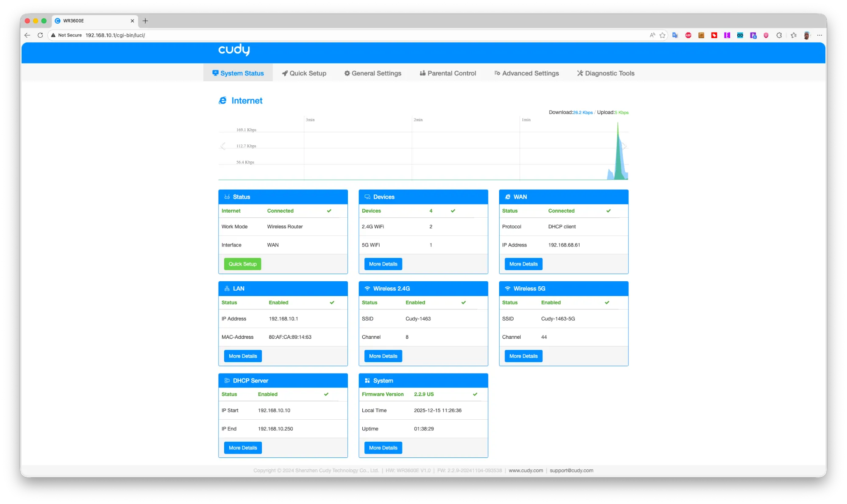The height and width of the screenshot is (504, 847).
Task: Open the www.cudy.com footer link
Action: coord(526,471)
